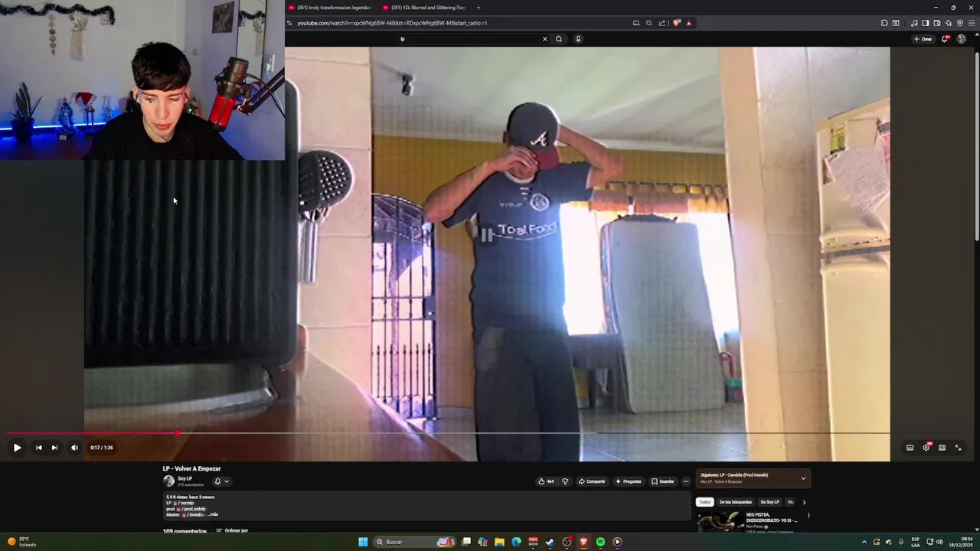
Task: Expand the notification bell dropdown
Action: pyautogui.click(x=221, y=481)
